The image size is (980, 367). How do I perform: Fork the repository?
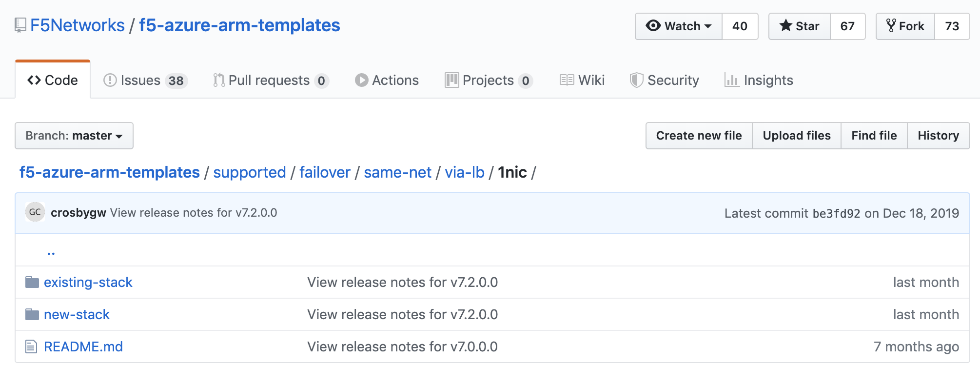905,26
